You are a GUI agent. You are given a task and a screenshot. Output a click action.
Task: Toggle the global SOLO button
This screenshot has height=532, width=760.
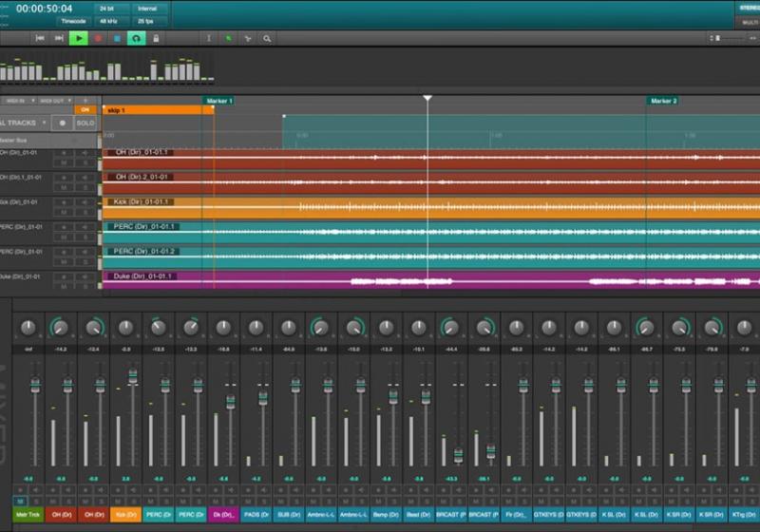pos(85,123)
